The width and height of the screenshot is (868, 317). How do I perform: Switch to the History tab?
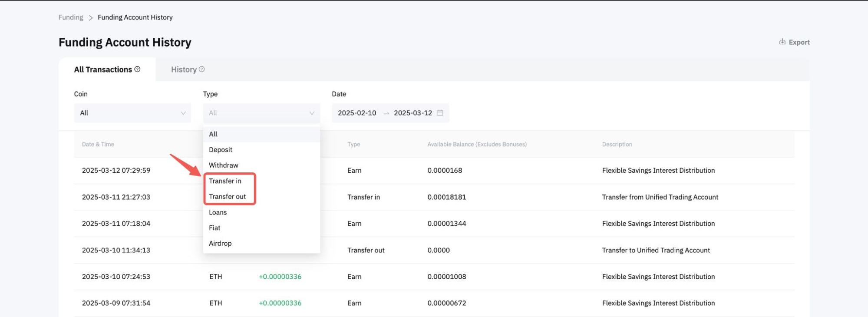point(184,69)
